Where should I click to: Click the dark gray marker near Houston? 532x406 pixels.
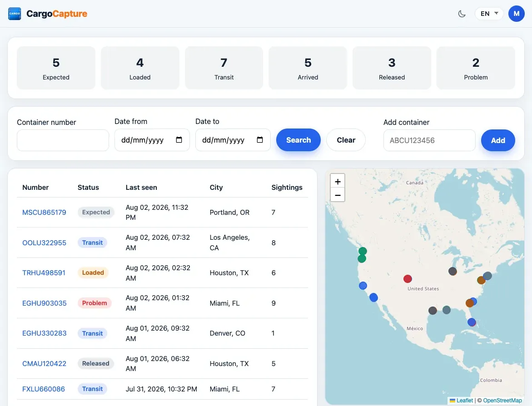[x=433, y=310]
